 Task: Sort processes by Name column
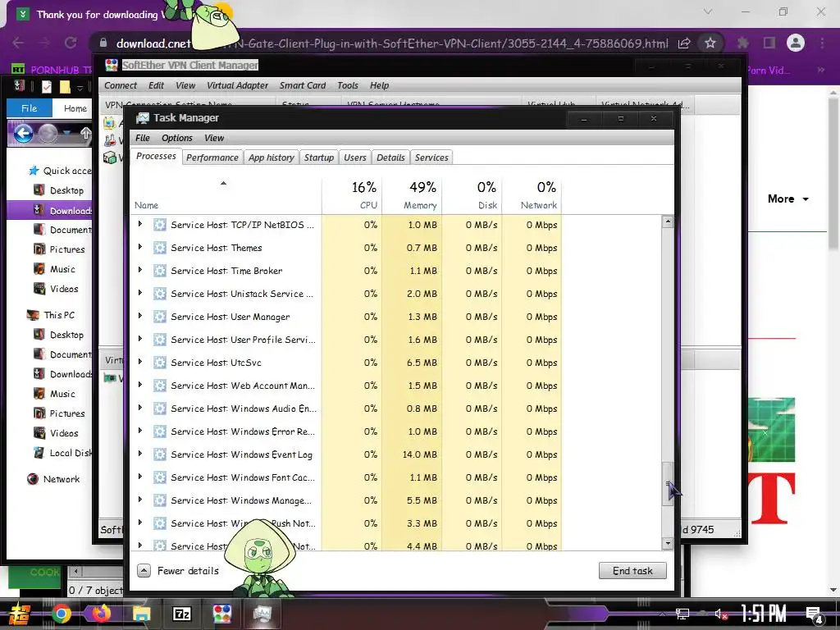pos(225,195)
